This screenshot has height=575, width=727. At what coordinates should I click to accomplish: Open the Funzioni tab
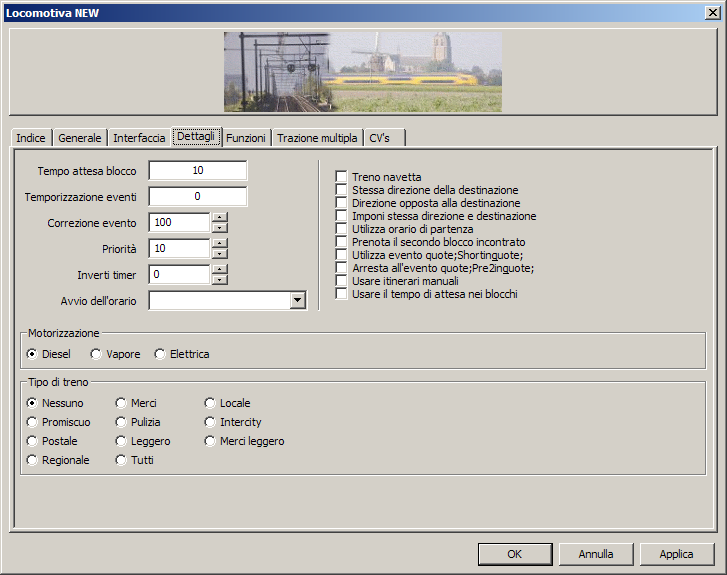[x=246, y=138]
